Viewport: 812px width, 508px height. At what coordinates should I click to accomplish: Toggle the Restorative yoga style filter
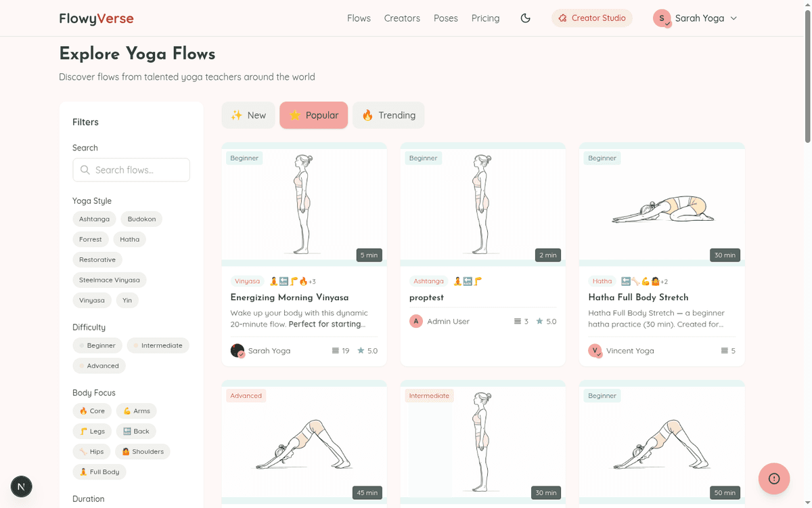click(x=97, y=259)
